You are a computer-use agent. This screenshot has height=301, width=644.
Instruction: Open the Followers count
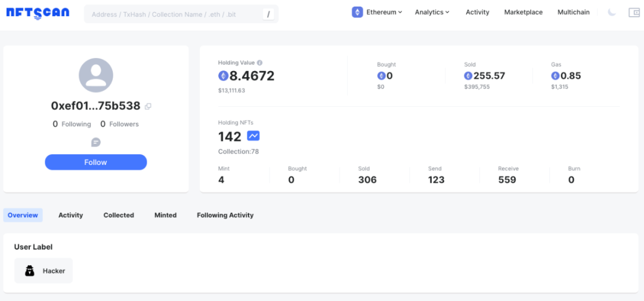[x=119, y=124]
